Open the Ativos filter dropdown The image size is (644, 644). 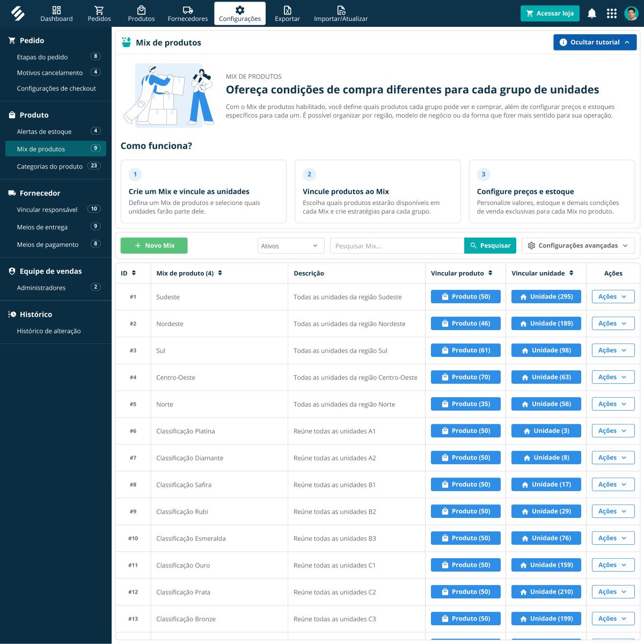click(291, 245)
